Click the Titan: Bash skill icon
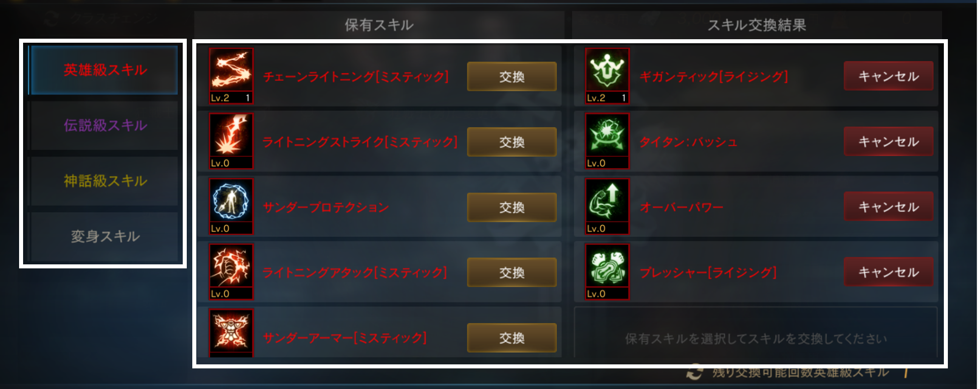The height and width of the screenshot is (389, 980). click(x=607, y=141)
